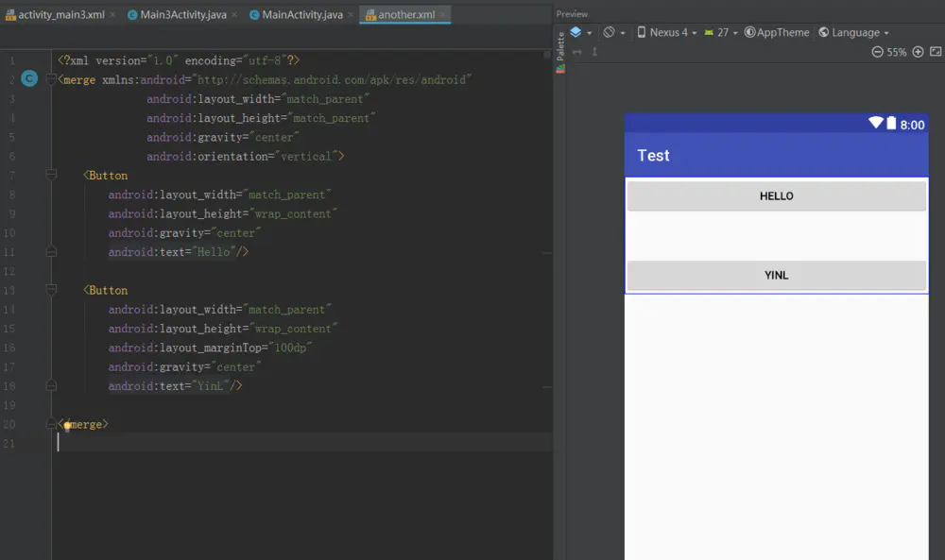Choose the Nexus 4 device dropdown
945x560 pixels.
667,32
